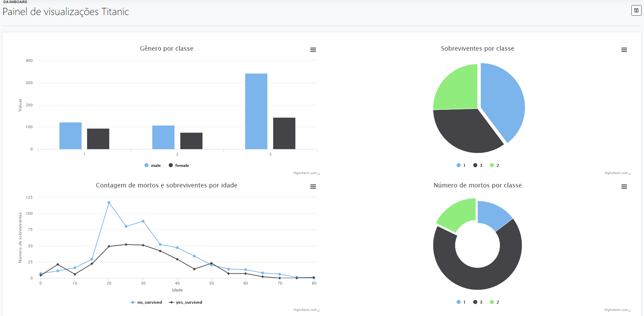Click the male bar for class 2
Image resolution: width=644 pixels, height=316 pixels.
click(x=163, y=137)
